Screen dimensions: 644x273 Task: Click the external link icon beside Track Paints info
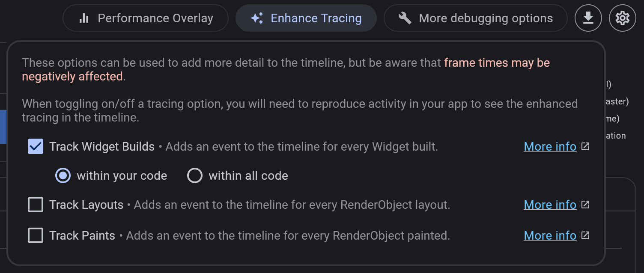[x=585, y=235]
